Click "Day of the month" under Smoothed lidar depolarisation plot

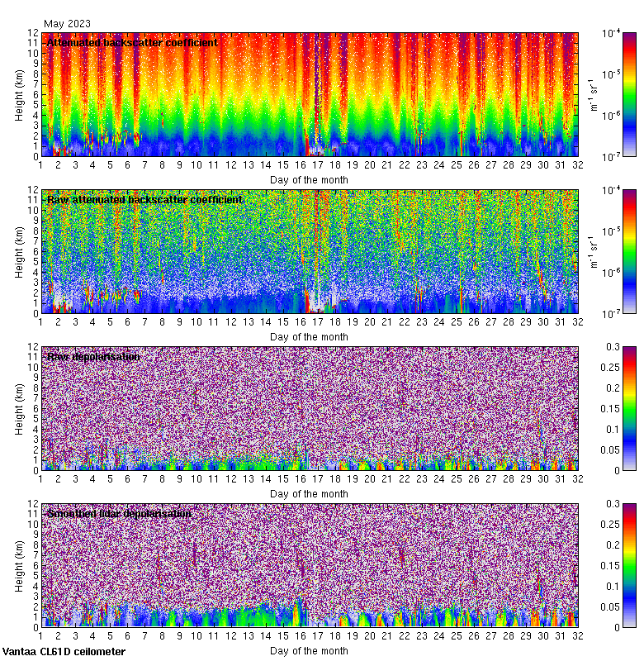coord(309,651)
